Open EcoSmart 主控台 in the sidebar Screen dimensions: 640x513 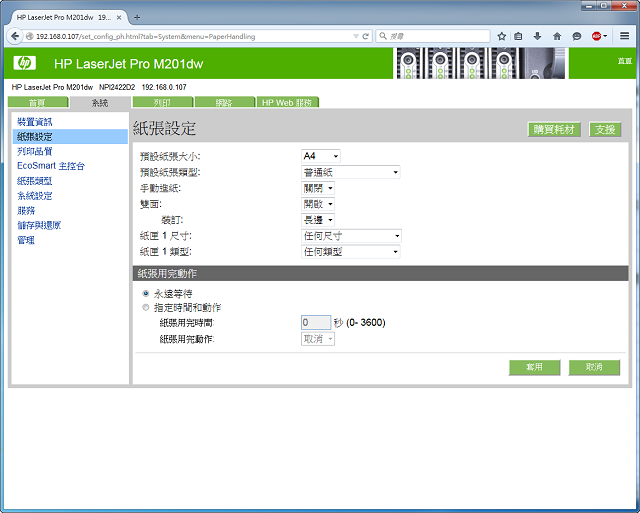tap(51, 166)
